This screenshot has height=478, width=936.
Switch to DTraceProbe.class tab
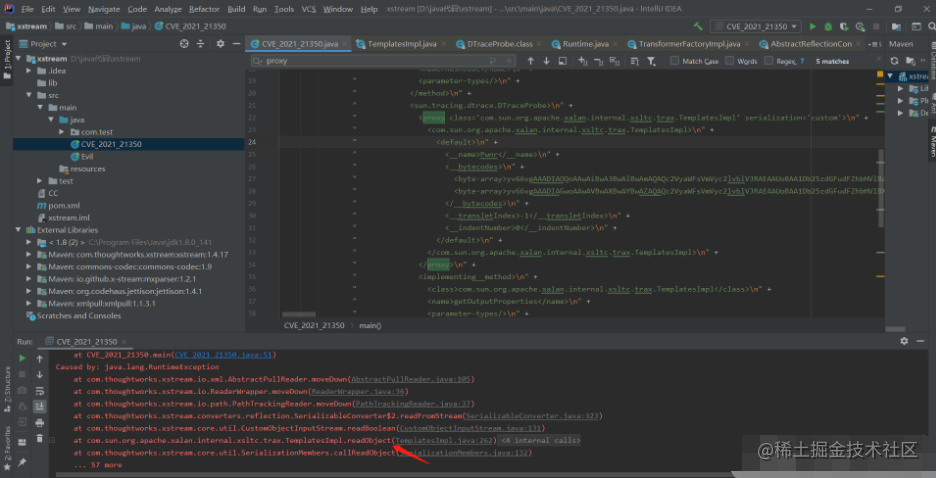coord(500,44)
